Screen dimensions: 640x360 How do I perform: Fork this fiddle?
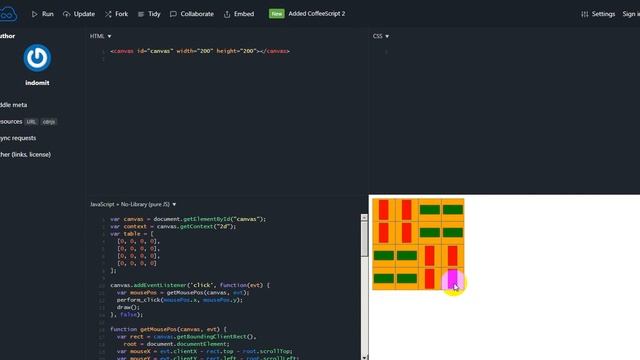click(116, 14)
